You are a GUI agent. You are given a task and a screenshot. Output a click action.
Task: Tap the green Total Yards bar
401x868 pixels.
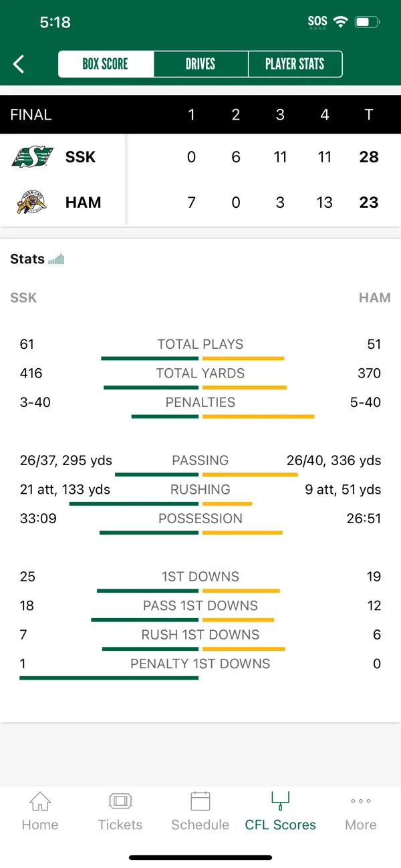[x=151, y=388]
